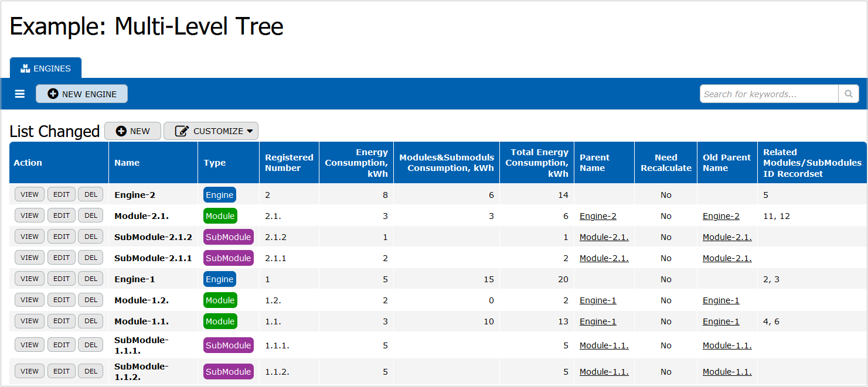The image size is (868, 387).
Task: Click NEW button beside List Changed
Action: (132, 131)
